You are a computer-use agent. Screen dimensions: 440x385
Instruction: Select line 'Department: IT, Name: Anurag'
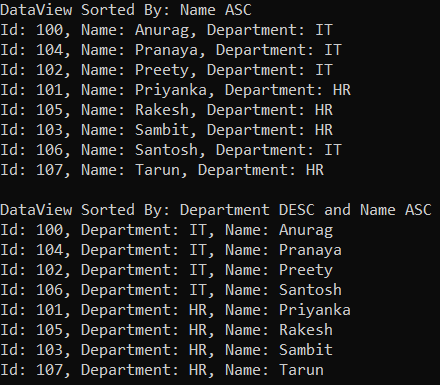166,230
